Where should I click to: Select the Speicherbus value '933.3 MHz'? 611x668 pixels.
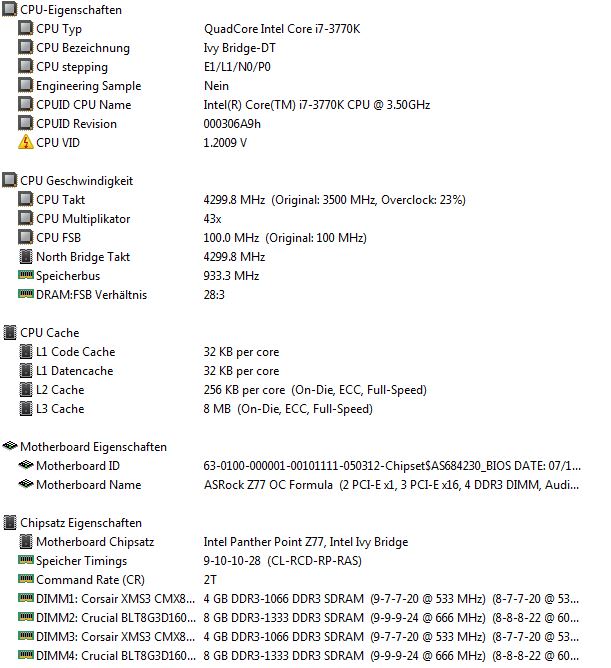231,276
